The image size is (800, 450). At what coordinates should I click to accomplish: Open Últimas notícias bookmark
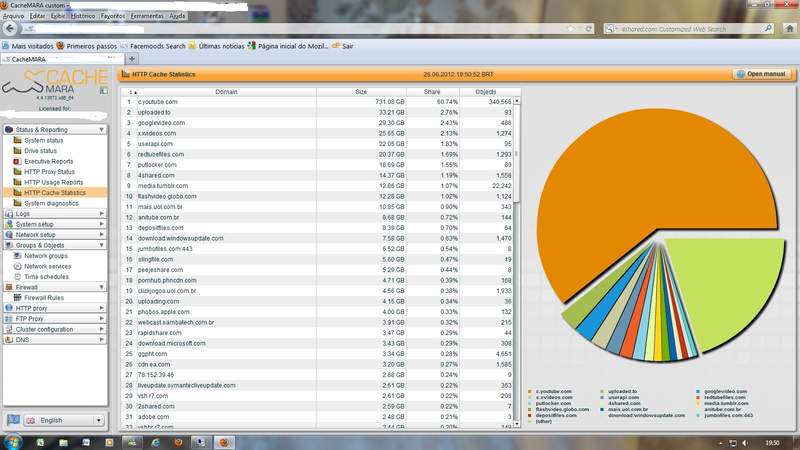[x=216, y=46]
